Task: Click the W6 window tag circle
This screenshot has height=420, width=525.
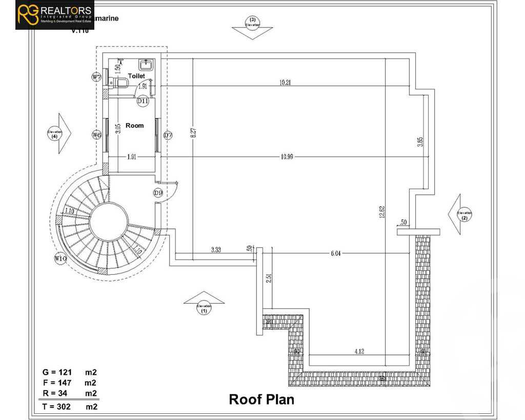Action: click(96, 135)
